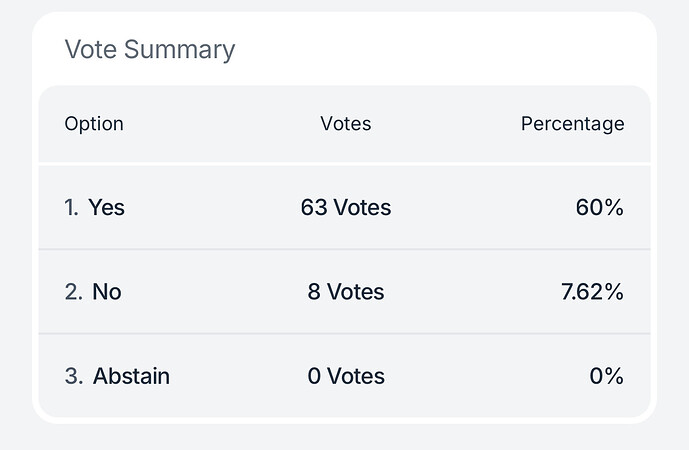This screenshot has width=689, height=450.
Task: Click the divider between Yes and No rows
Action: (345, 249)
